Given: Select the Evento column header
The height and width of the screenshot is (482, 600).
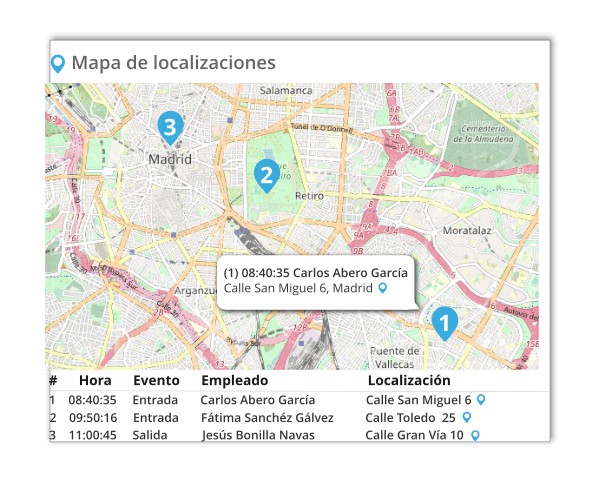Looking at the screenshot, I should 156,381.
